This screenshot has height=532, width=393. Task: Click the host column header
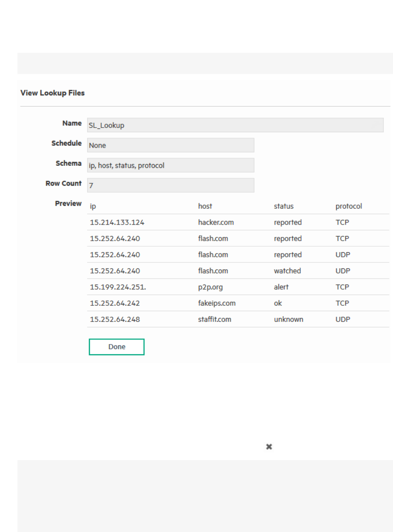click(x=205, y=206)
